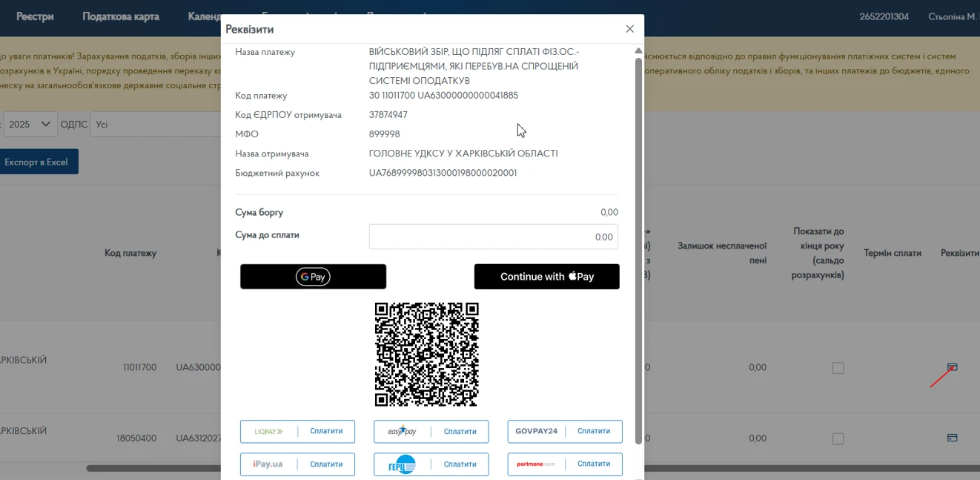The image size is (980, 480).
Task: Pay via Portmone service
Action: tap(564, 464)
